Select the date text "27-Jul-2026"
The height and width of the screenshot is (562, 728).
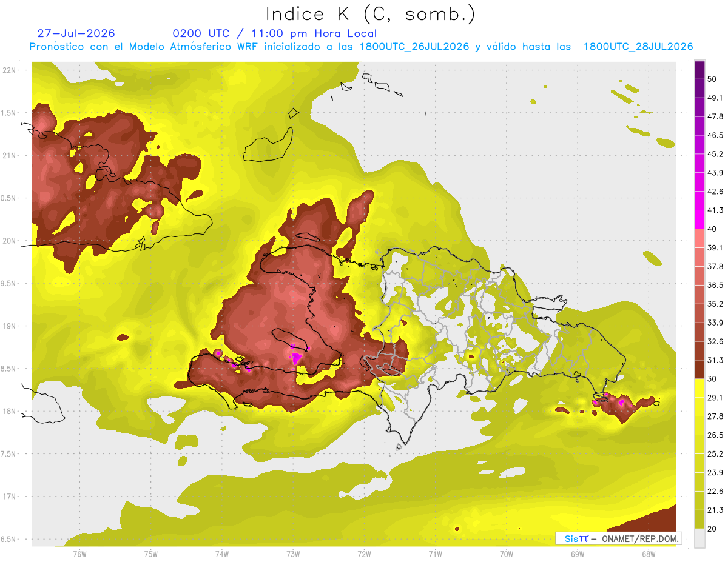pos(76,33)
